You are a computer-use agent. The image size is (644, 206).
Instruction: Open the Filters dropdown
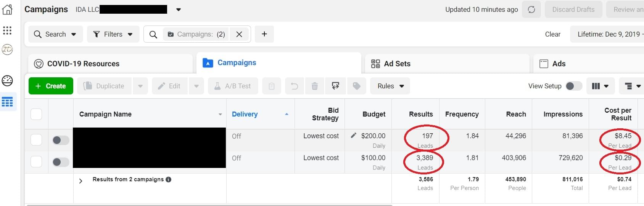coord(113,34)
